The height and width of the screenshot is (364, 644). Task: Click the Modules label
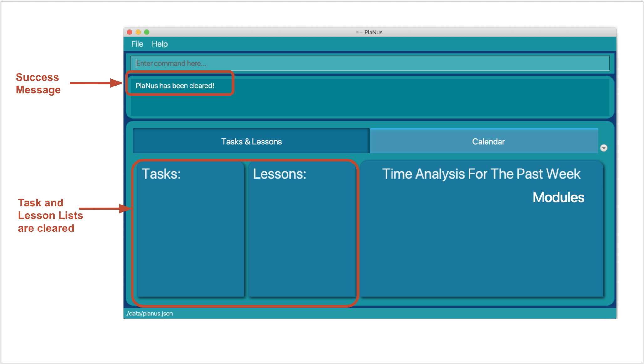(558, 197)
